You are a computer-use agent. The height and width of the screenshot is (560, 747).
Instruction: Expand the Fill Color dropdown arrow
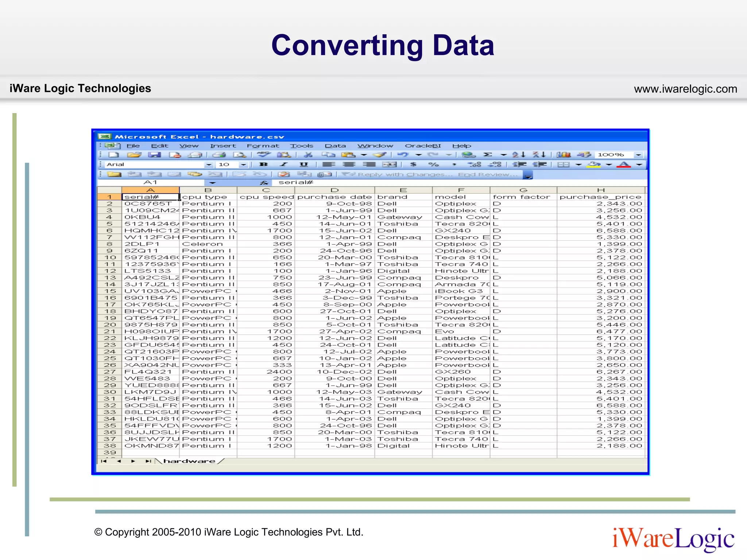[609, 165]
